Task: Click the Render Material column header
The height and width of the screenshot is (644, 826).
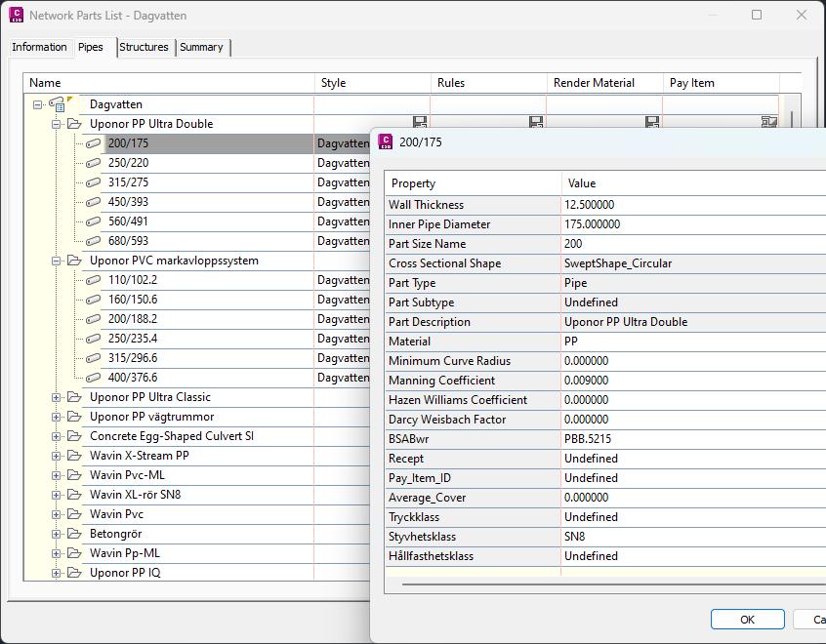Action: 604,83
